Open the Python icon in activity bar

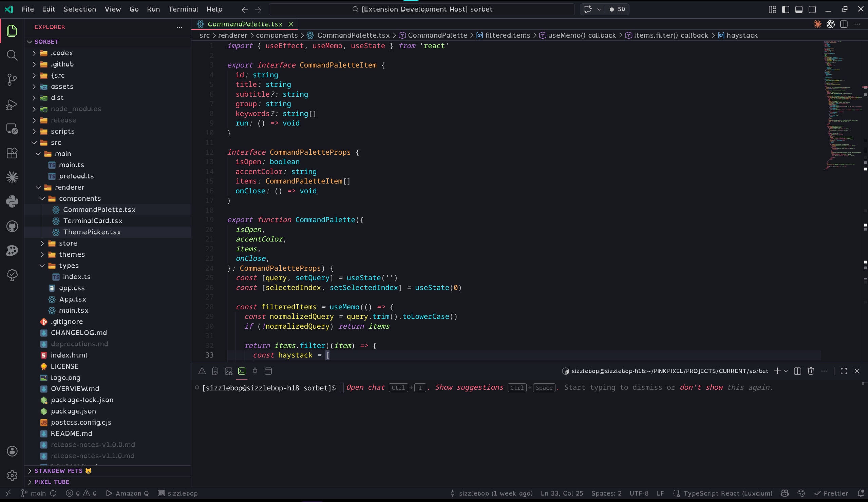12,201
